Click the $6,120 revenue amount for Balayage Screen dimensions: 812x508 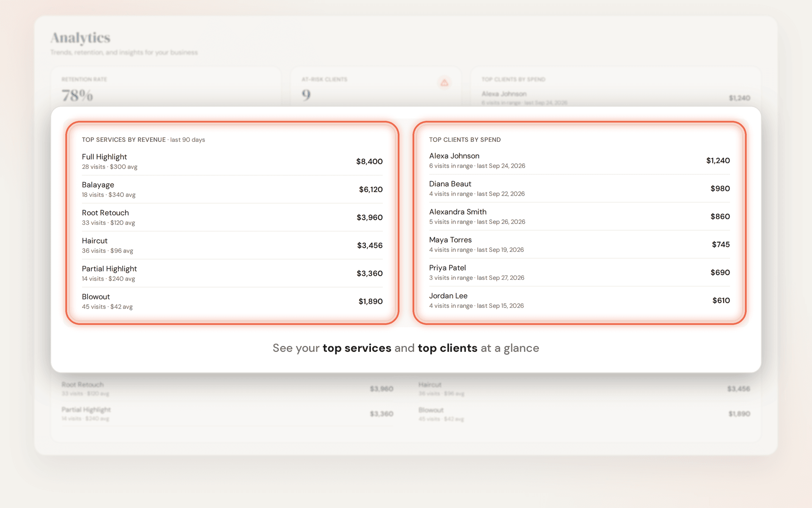370,189
